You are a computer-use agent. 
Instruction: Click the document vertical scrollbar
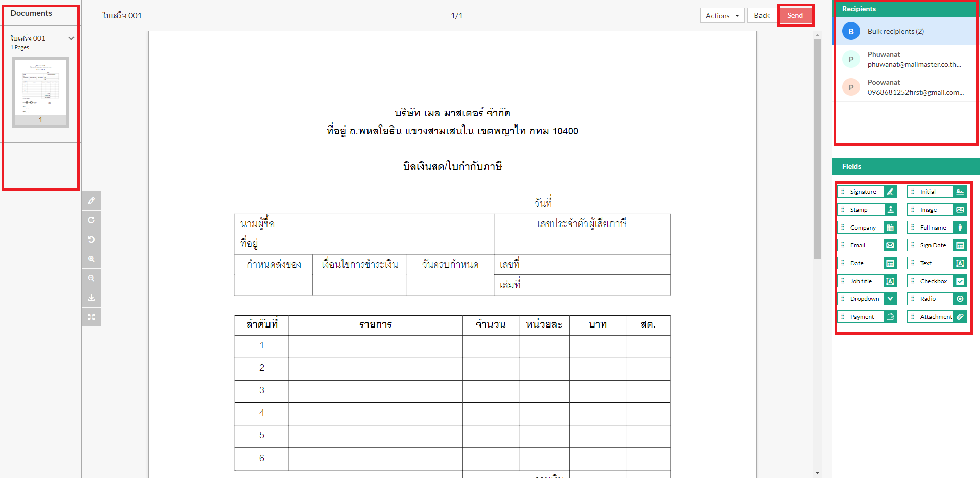(817, 148)
